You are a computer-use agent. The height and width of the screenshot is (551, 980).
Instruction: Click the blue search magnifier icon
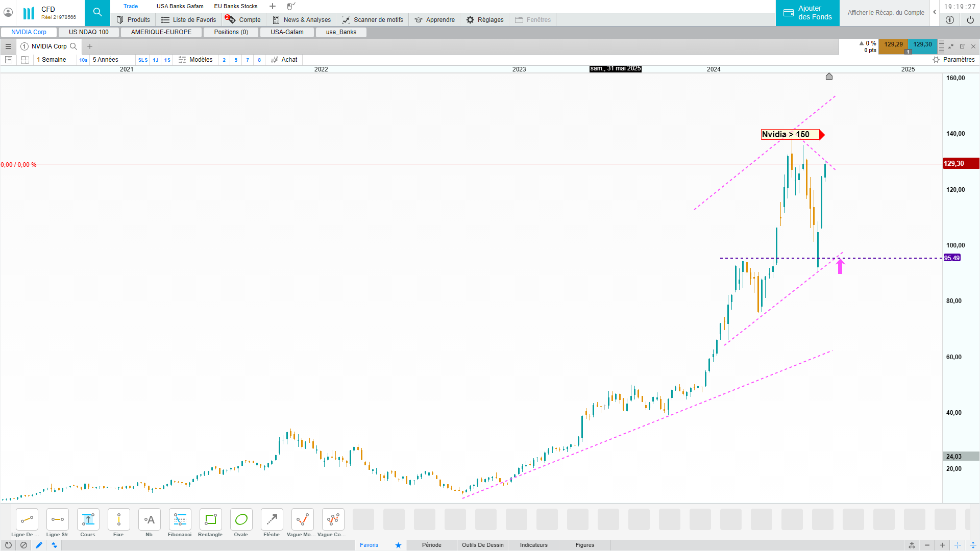point(97,13)
